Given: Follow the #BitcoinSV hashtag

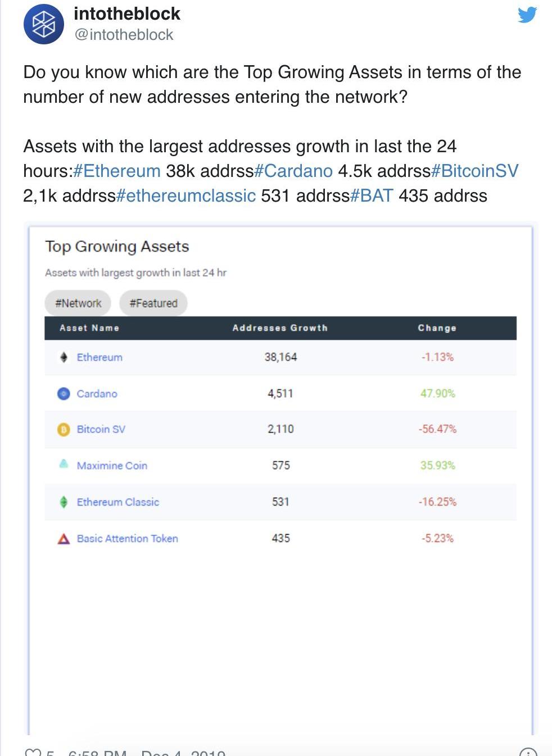Looking at the screenshot, I should [474, 171].
